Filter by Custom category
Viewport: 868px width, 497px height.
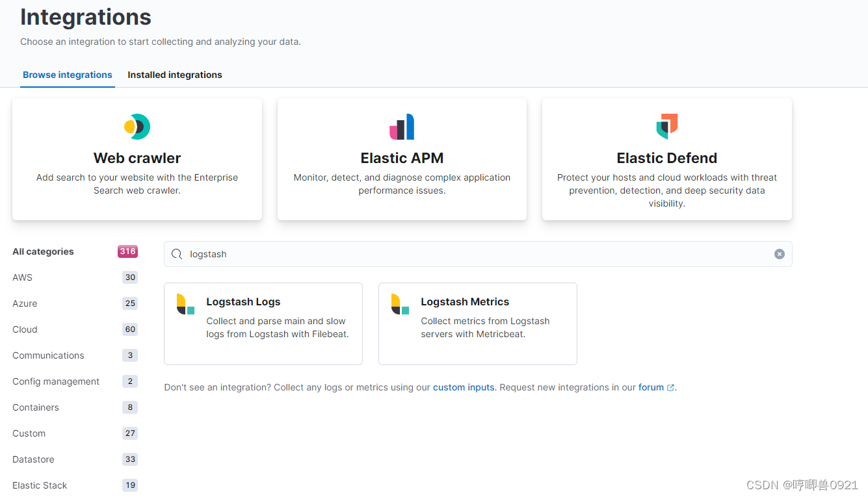pyautogui.click(x=29, y=433)
